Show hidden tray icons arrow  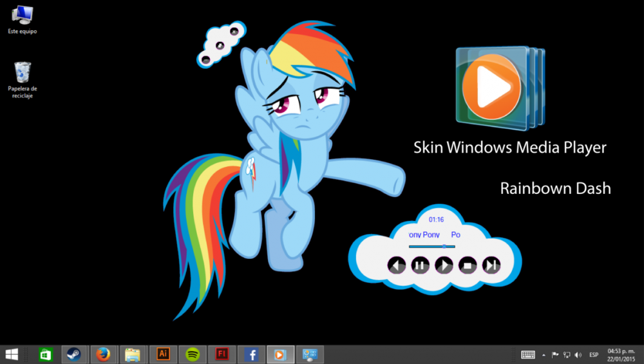tap(544, 355)
